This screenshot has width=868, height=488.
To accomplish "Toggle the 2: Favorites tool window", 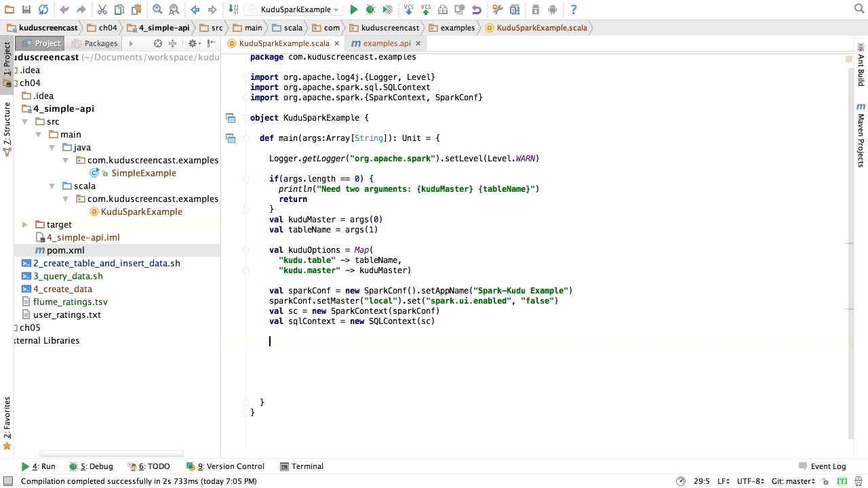I will click(x=7, y=424).
